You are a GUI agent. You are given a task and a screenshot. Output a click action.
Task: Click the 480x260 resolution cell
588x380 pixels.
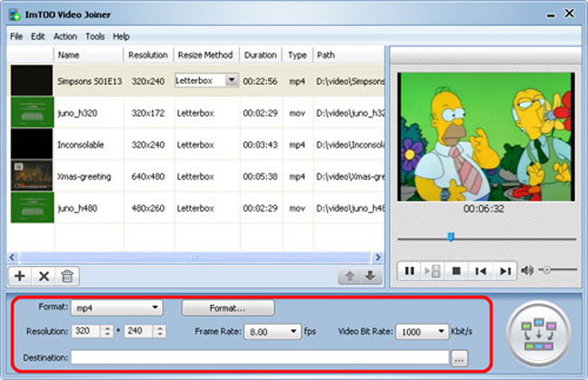147,208
